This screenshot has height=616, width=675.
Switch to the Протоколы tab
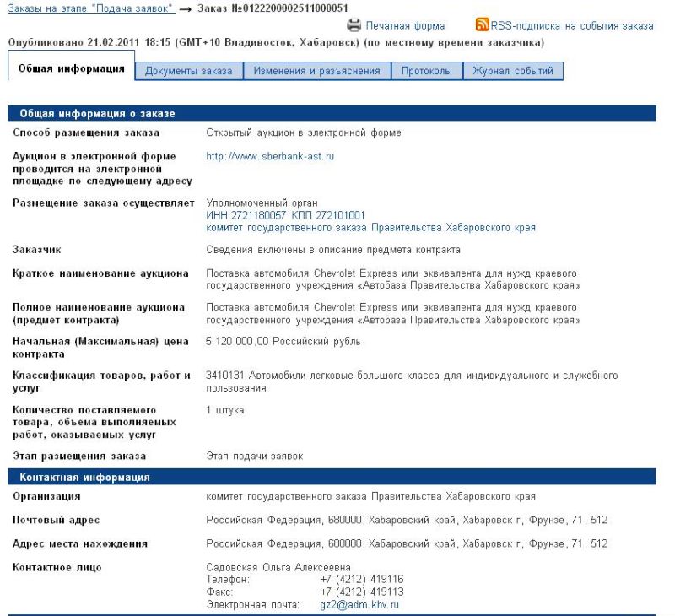(426, 71)
